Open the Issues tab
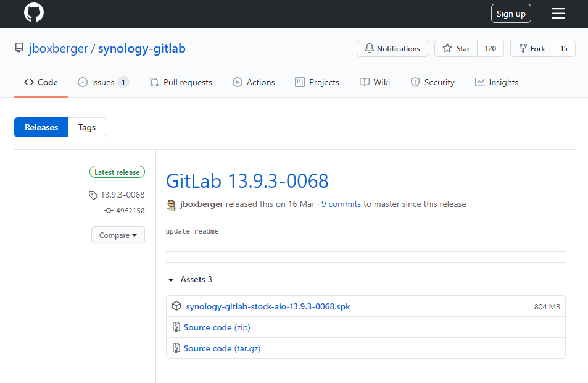 tap(103, 82)
